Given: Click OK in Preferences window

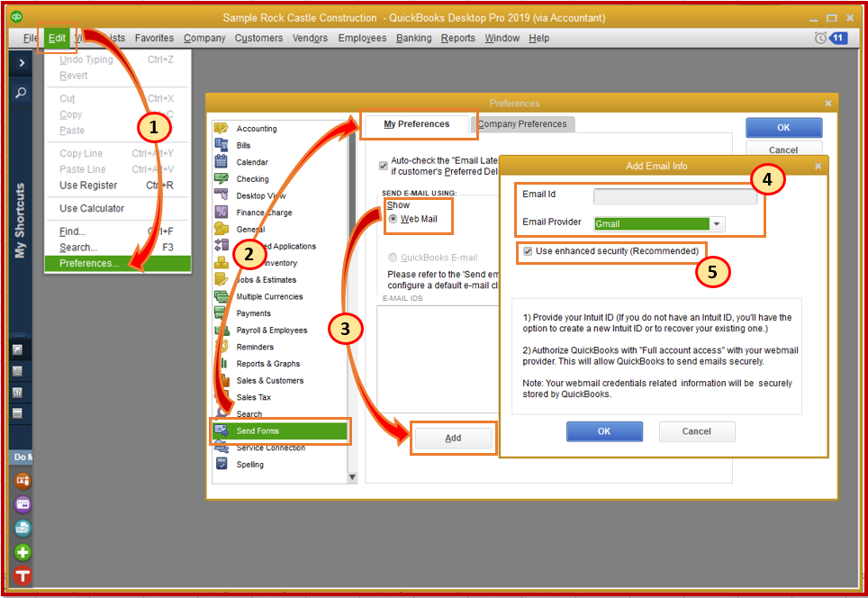Looking at the screenshot, I should [x=783, y=127].
